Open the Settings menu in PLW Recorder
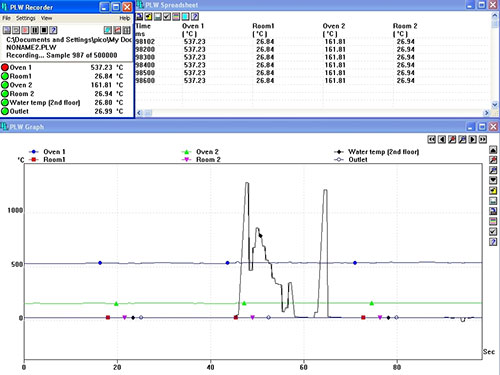 click(26, 18)
